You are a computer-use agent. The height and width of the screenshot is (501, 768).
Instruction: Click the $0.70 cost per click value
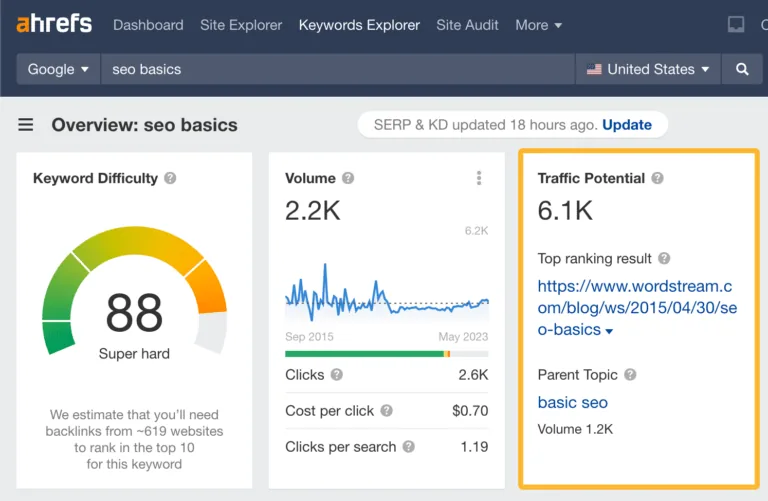[470, 411]
